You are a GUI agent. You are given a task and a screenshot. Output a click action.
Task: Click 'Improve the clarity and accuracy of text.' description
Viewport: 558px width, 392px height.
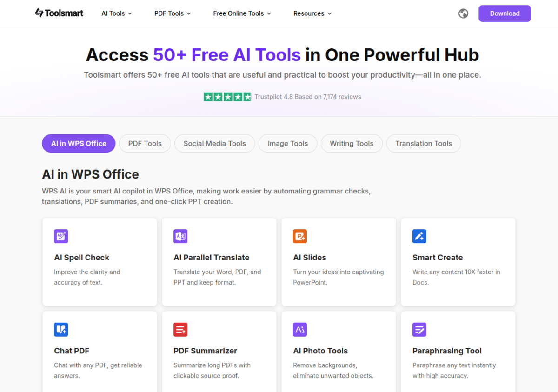click(x=87, y=277)
